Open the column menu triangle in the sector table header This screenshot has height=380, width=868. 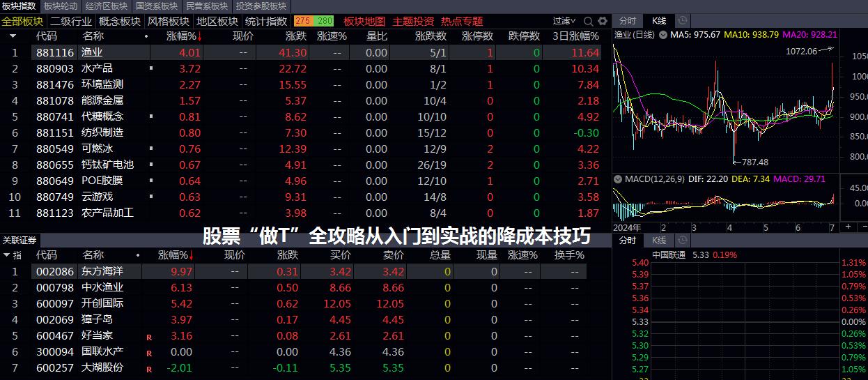(x=14, y=36)
